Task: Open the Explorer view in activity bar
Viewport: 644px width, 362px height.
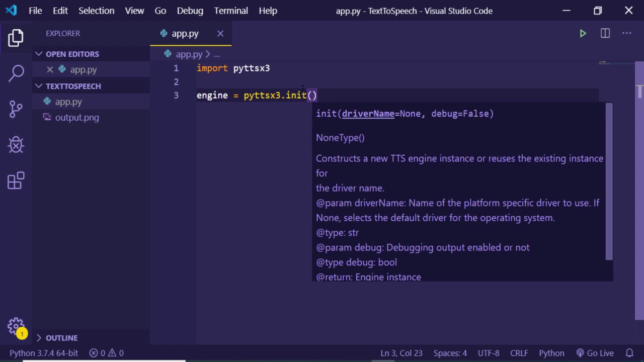Action: (x=16, y=38)
